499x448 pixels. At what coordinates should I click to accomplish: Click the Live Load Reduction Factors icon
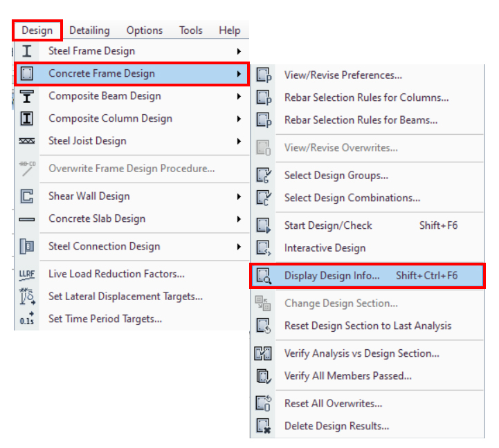(x=27, y=274)
